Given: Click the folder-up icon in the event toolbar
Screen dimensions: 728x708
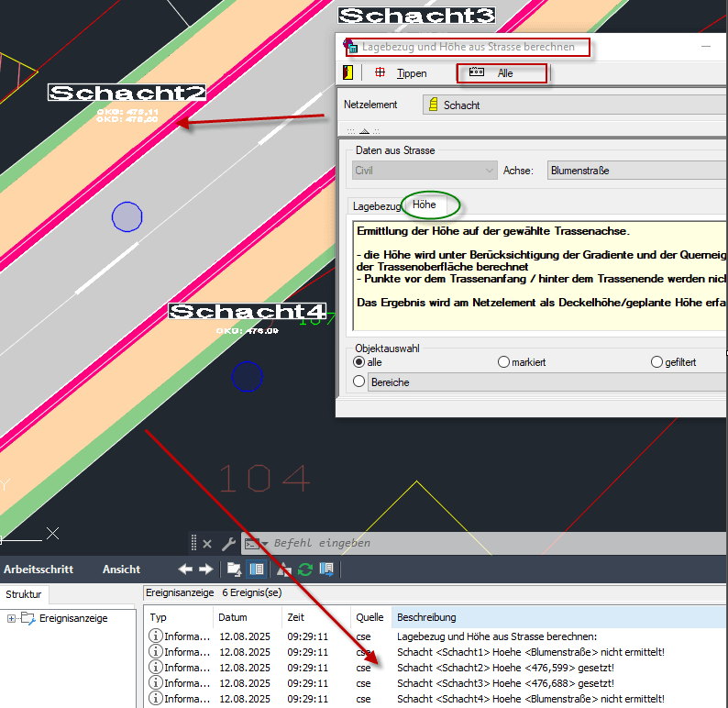Looking at the screenshot, I should click(236, 570).
